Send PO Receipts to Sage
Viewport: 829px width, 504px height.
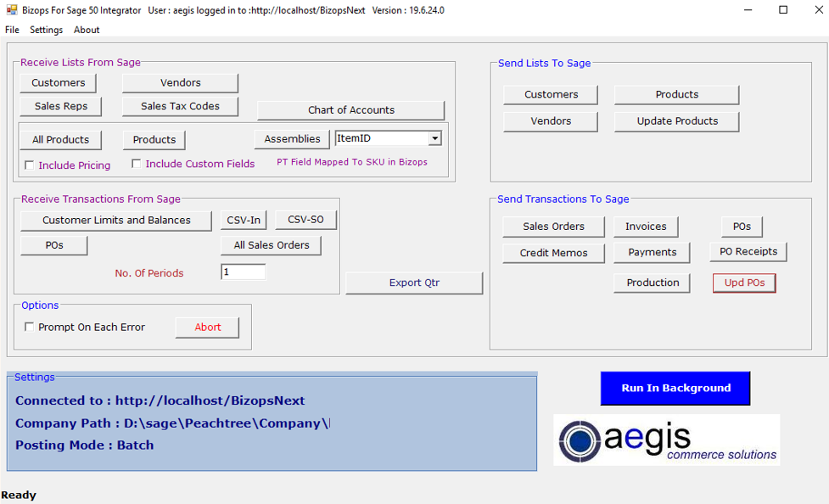tap(748, 251)
